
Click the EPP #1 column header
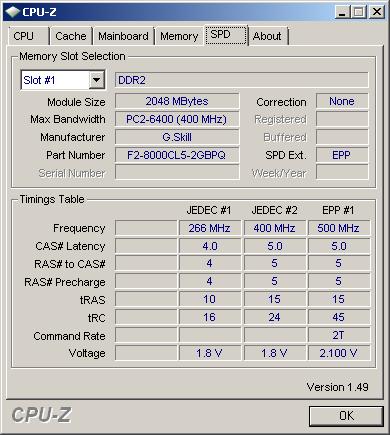point(338,210)
